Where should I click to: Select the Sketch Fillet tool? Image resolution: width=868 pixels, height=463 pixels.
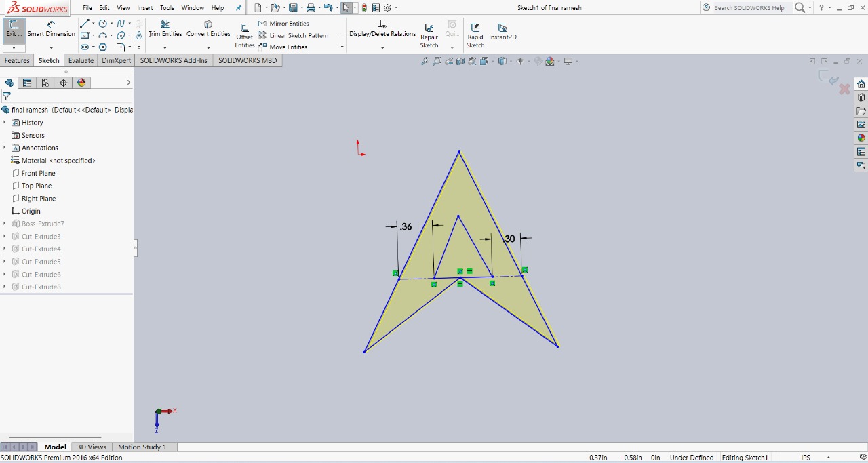[121, 47]
